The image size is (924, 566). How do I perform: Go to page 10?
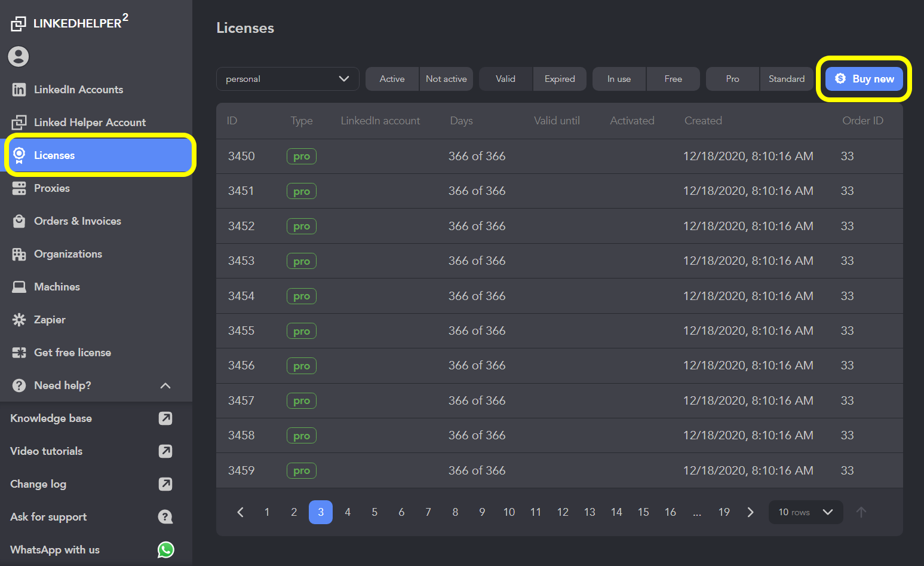click(509, 512)
